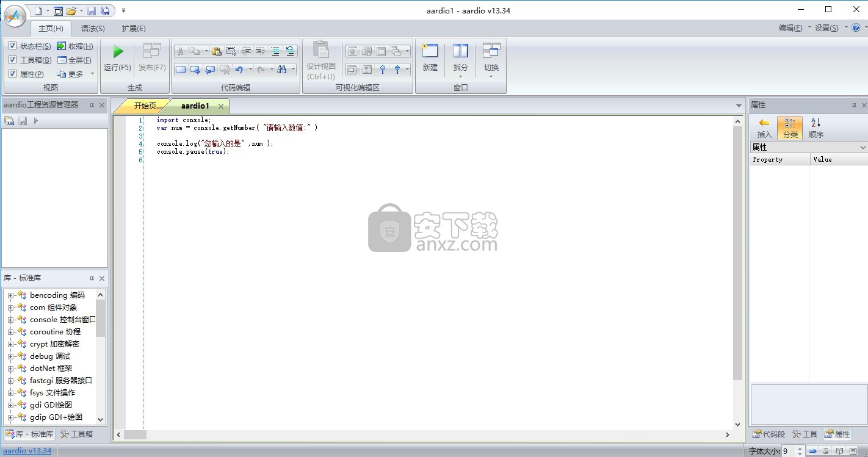Open the 主页(H) ribbon tab

pyautogui.click(x=51, y=28)
